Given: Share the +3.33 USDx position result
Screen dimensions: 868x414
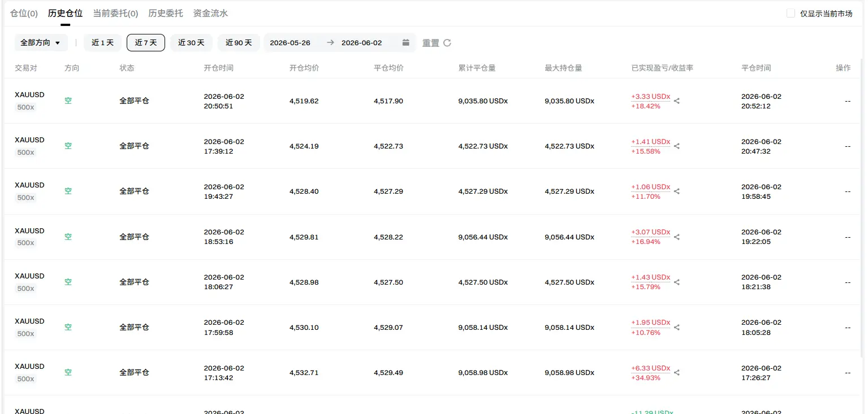Looking at the screenshot, I should click(677, 101).
